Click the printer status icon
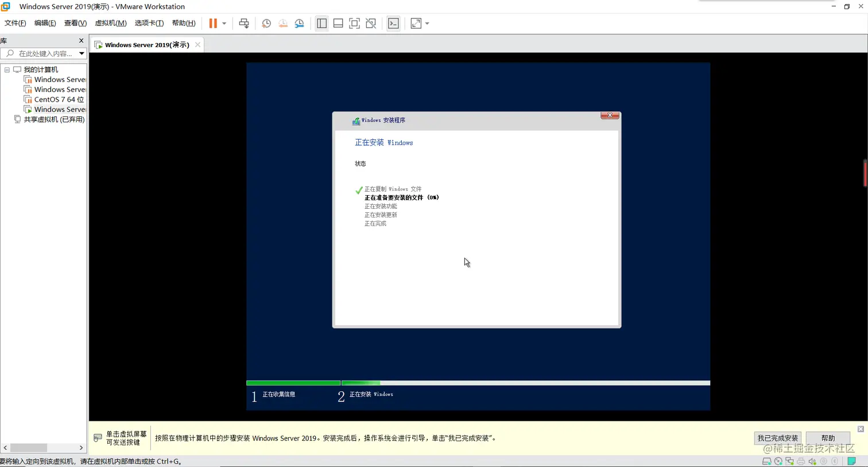868x467 pixels. point(801,462)
